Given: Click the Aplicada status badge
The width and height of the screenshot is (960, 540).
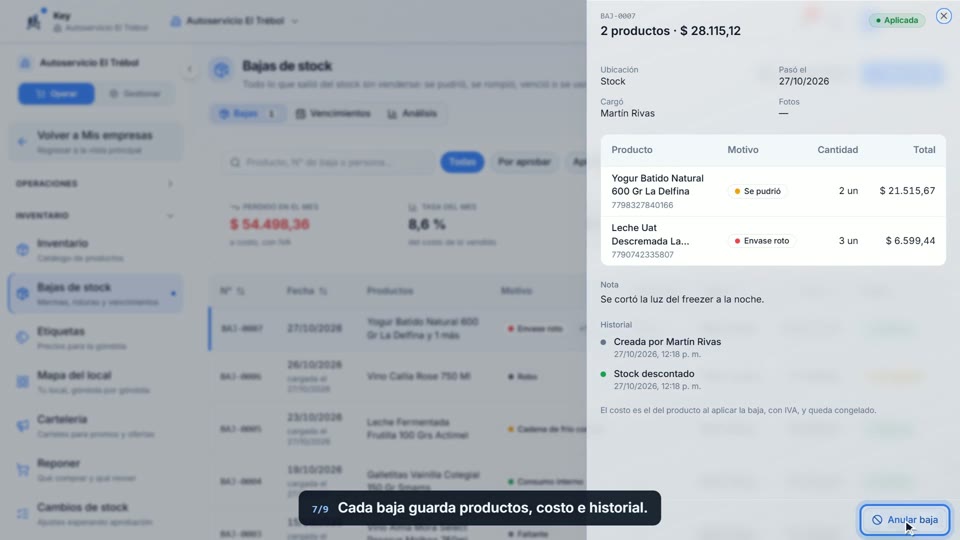Looking at the screenshot, I should click(x=897, y=20).
